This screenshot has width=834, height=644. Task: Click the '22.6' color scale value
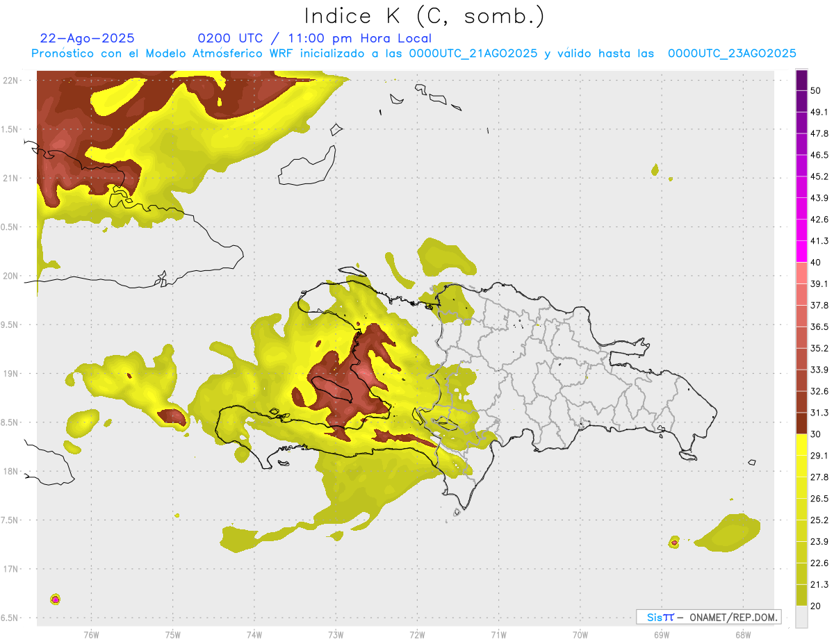819,563
